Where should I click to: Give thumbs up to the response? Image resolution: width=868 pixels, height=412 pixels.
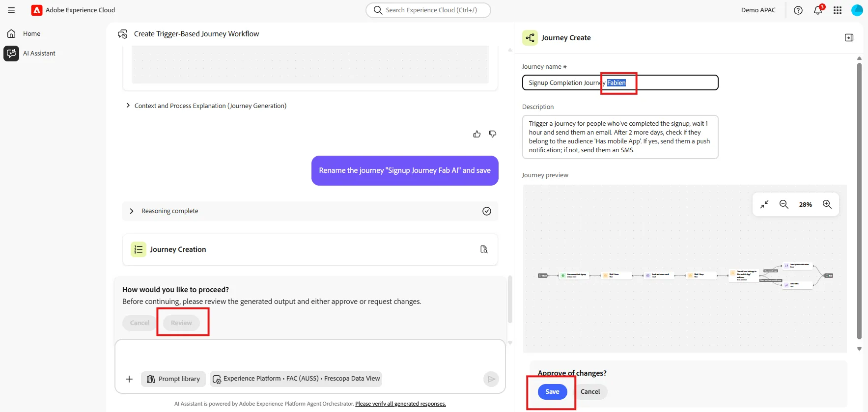(x=477, y=134)
